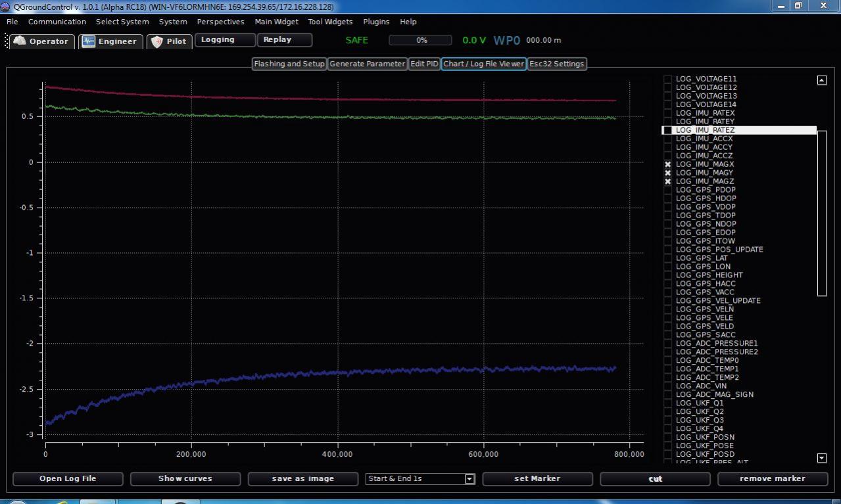Click the Engineer perspective waveform icon
Image resolution: width=841 pixels, height=504 pixels.
tap(89, 41)
